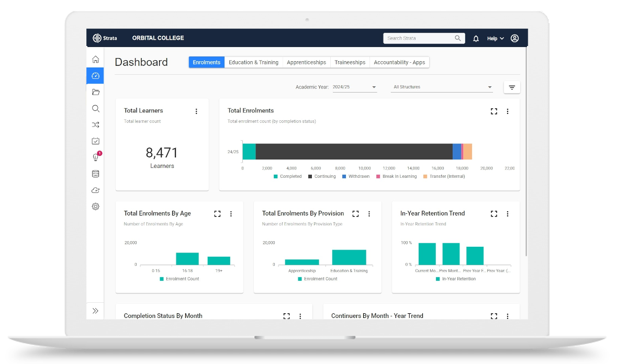
Task: Open Continuers By Month options menu
Action: [508, 316]
